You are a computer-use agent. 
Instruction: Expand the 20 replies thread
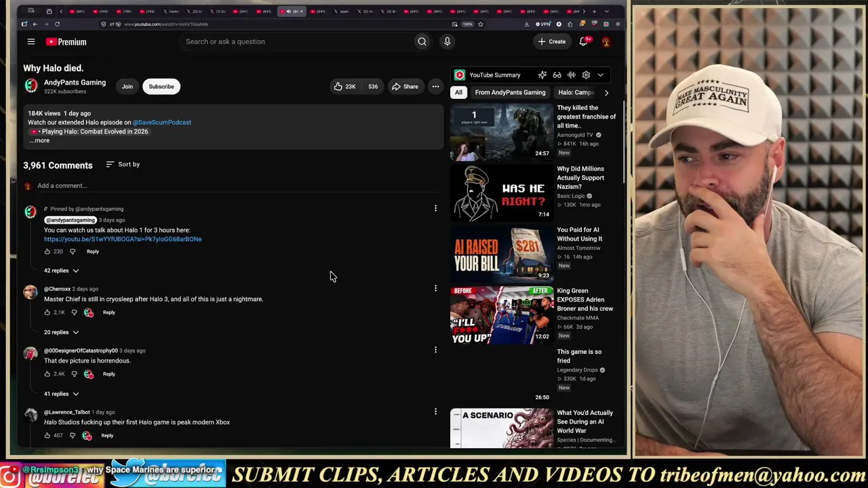point(61,332)
